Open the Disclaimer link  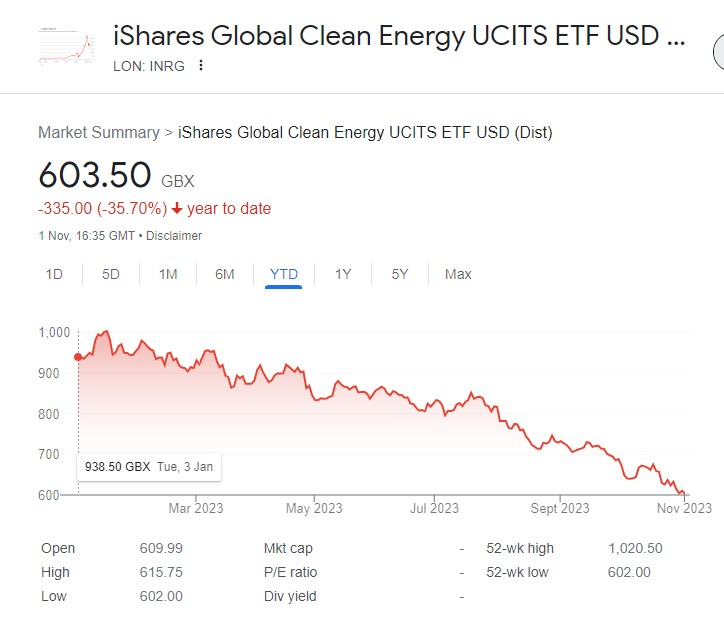pyautogui.click(x=176, y=236)
